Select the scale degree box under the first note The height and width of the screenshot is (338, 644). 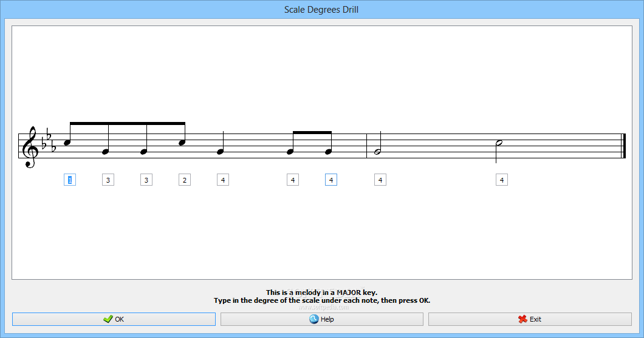[x=70, y=180]
